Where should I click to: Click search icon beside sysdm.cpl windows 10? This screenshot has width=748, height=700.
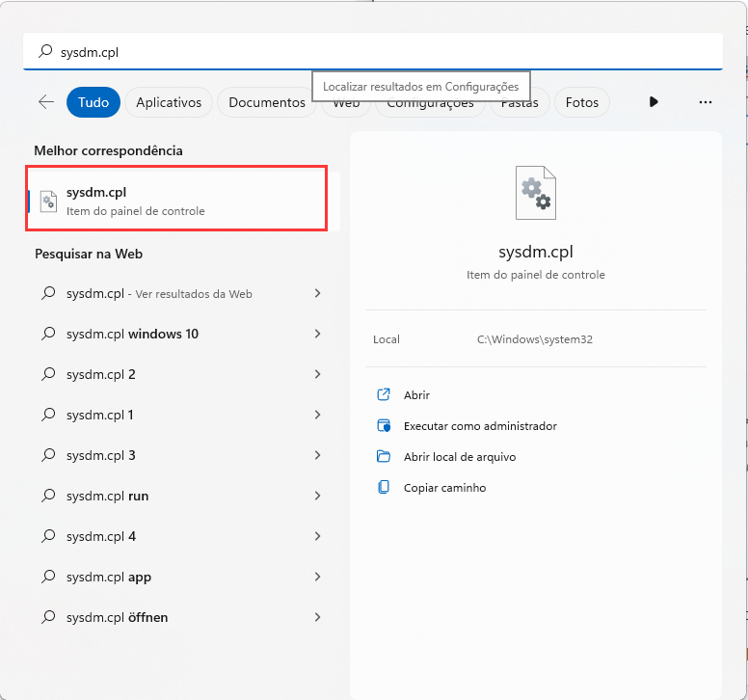[48, 334]
